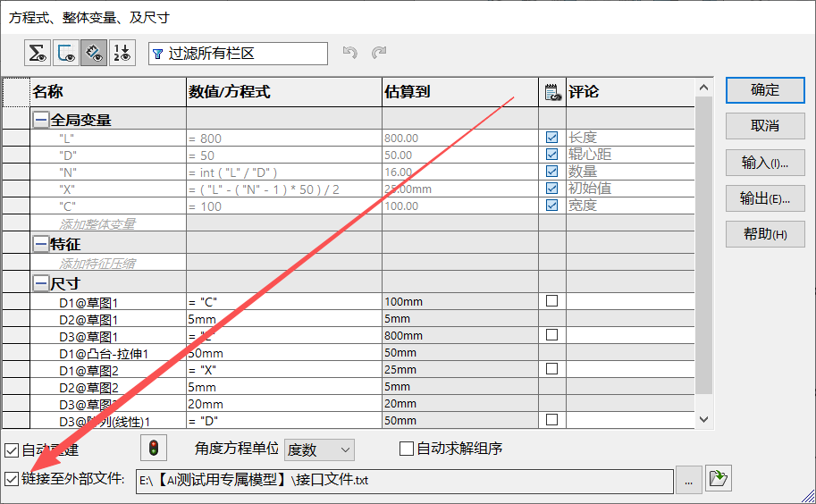Click the 800.00 evaluated value
The width and height of the screenshot is (816, 504).
(x=401, y=138)
